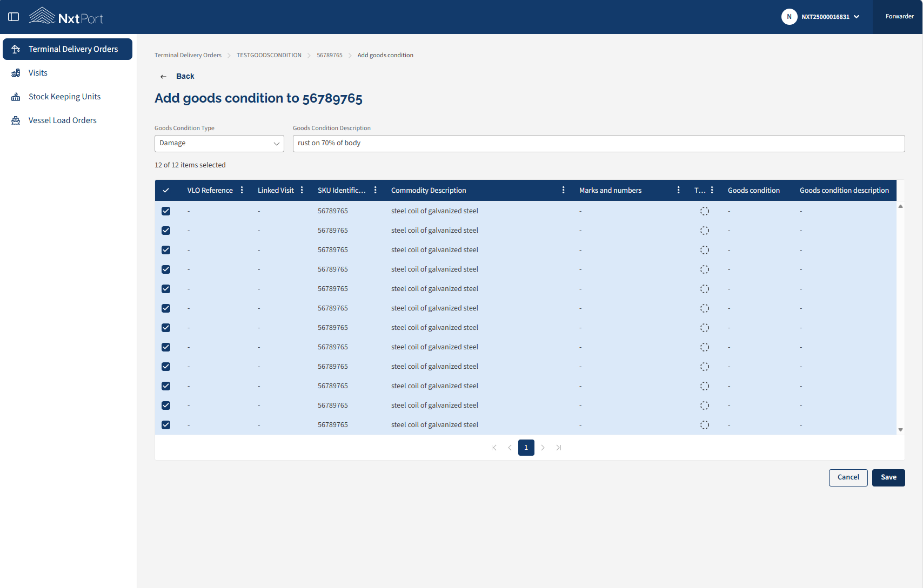Open SKU Identification column options menu
923x588 pixels.
click(376, 190)
